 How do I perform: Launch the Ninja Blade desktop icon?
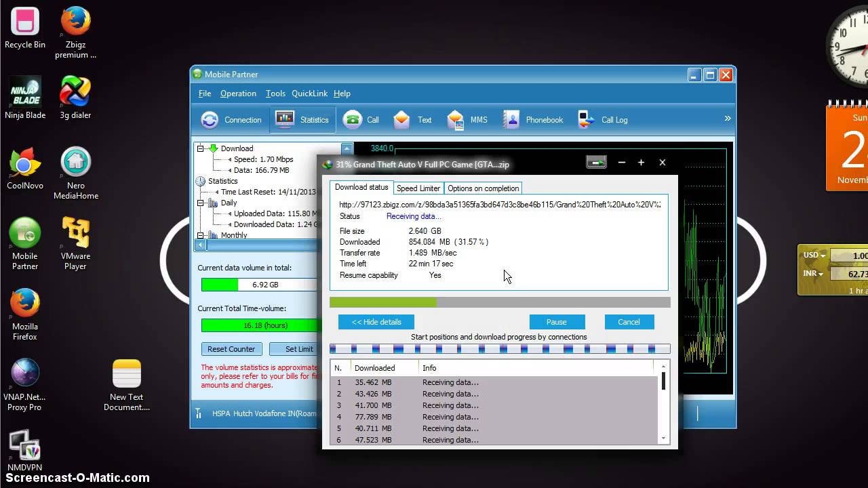25,98
